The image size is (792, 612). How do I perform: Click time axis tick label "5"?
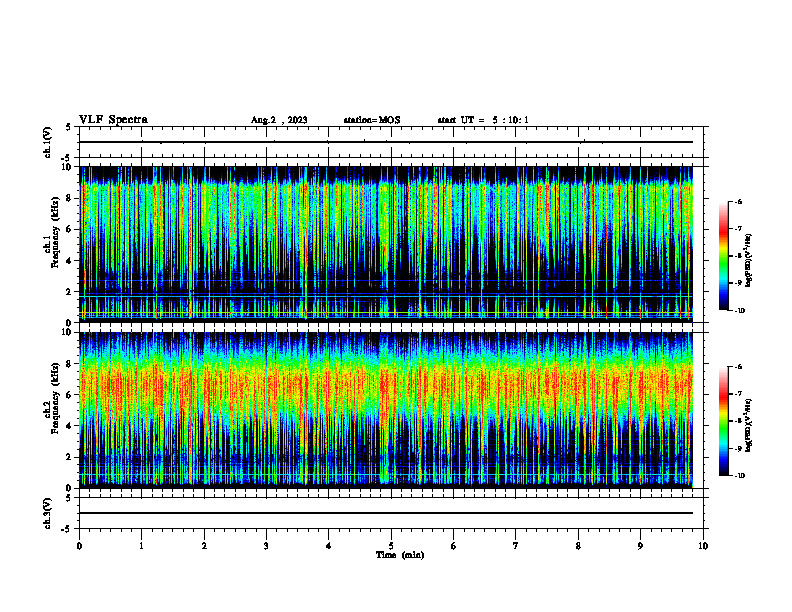391,545
